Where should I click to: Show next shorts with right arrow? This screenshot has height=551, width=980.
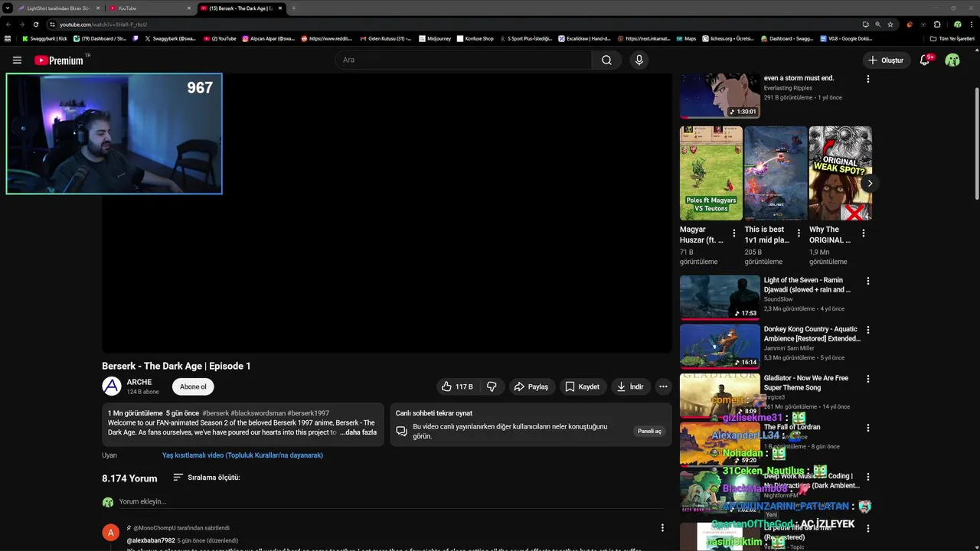pos(870,184)
